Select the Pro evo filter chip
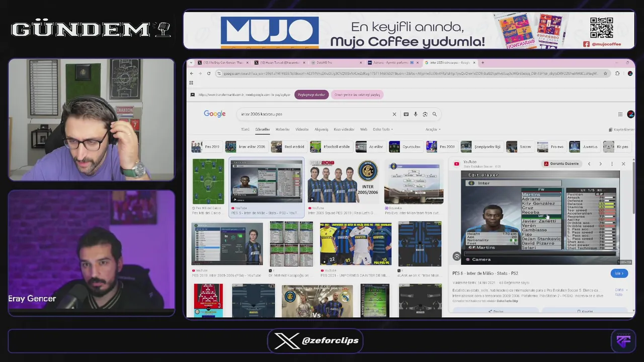Image resolution: width=644 pixels, height=362 pixels. [x=551, y=147]
